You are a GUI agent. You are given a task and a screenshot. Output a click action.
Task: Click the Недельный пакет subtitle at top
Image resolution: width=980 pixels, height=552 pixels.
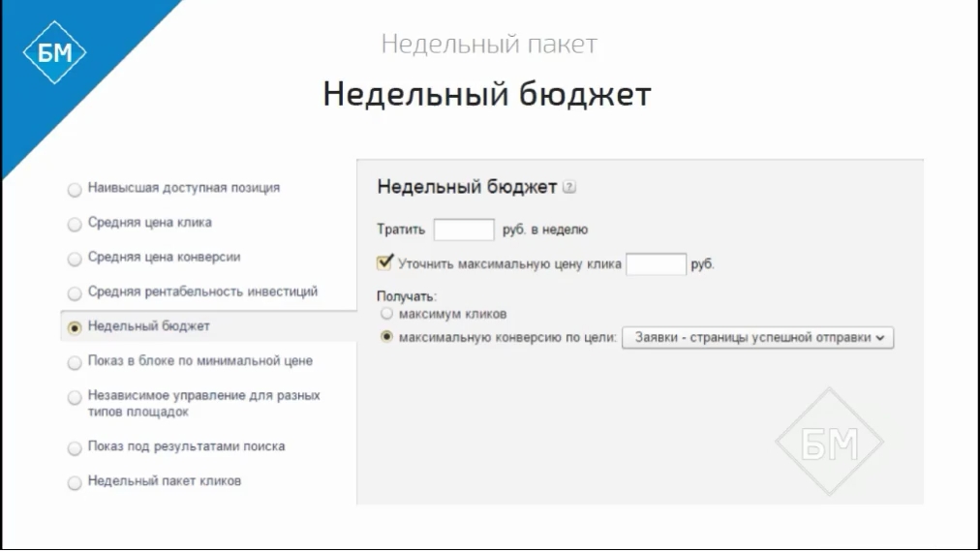pos(489,44)
